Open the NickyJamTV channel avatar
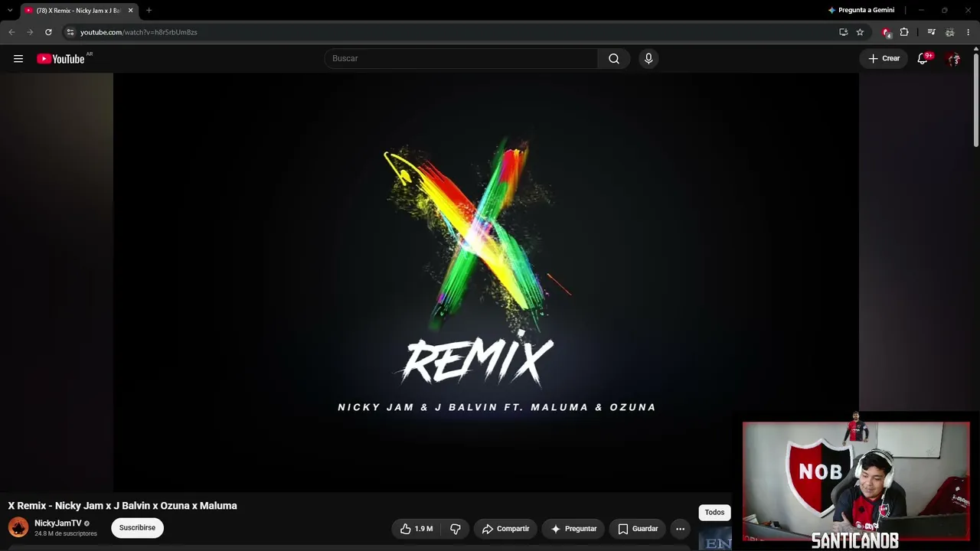This screenshot has width=980, height=551. [18, 527]
